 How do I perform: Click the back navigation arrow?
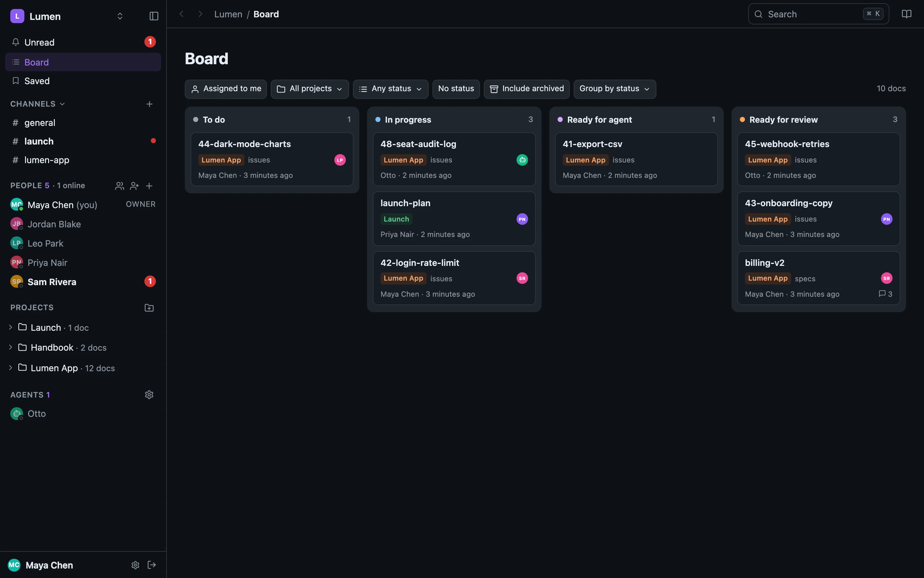(182, 14)
